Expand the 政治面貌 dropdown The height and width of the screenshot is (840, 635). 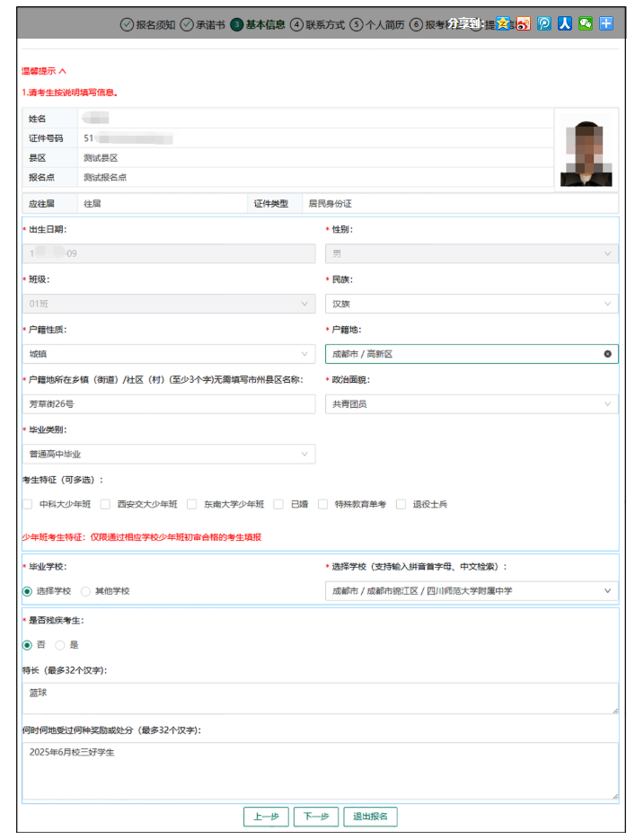point(471,404)
